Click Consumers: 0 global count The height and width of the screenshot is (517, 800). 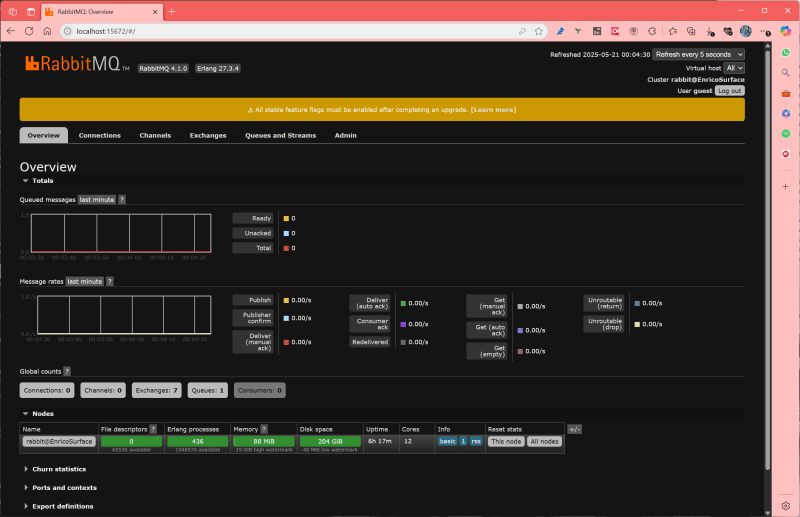tap(260, 390)
